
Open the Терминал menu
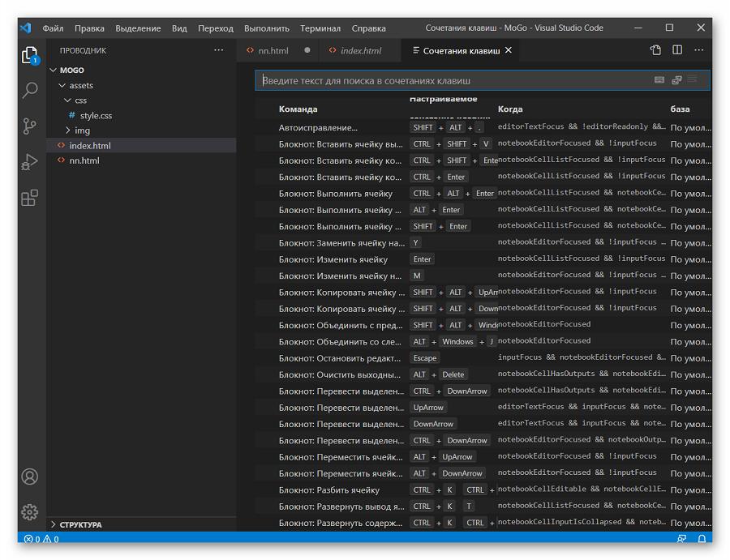coord(320,28)
